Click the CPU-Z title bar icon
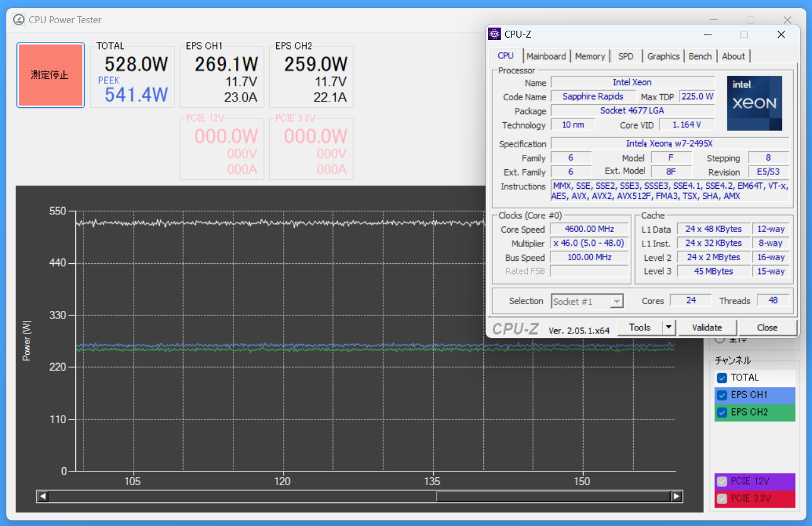This screenshot has width=812, height=526. point(494,34)
